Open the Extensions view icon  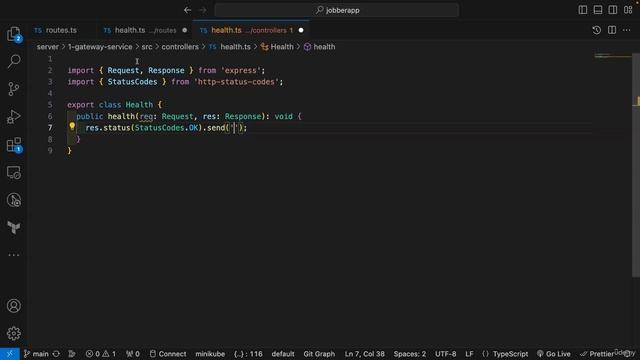coord(13,144)
